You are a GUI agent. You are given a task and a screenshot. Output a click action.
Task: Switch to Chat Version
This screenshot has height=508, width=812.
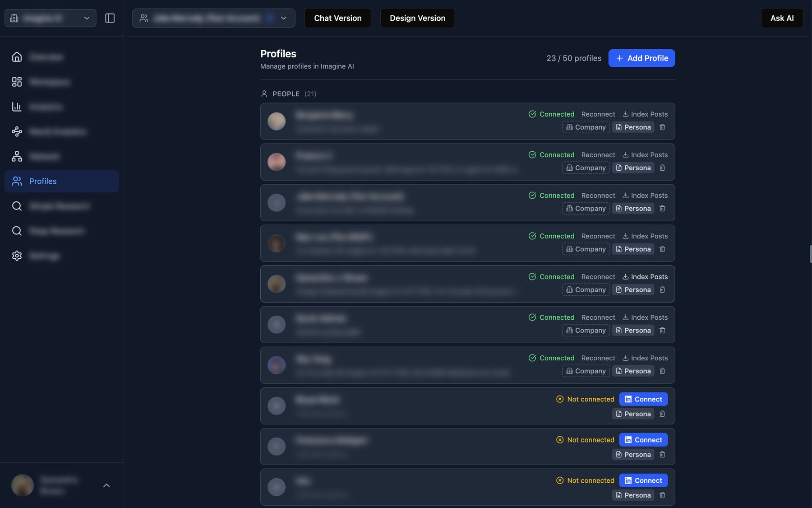coord(338,18)
